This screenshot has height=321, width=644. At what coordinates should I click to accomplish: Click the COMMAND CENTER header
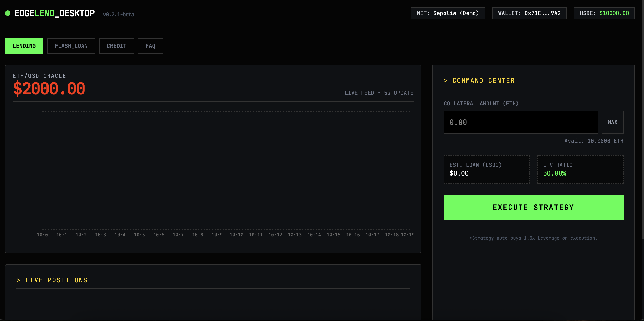(479, 81)
